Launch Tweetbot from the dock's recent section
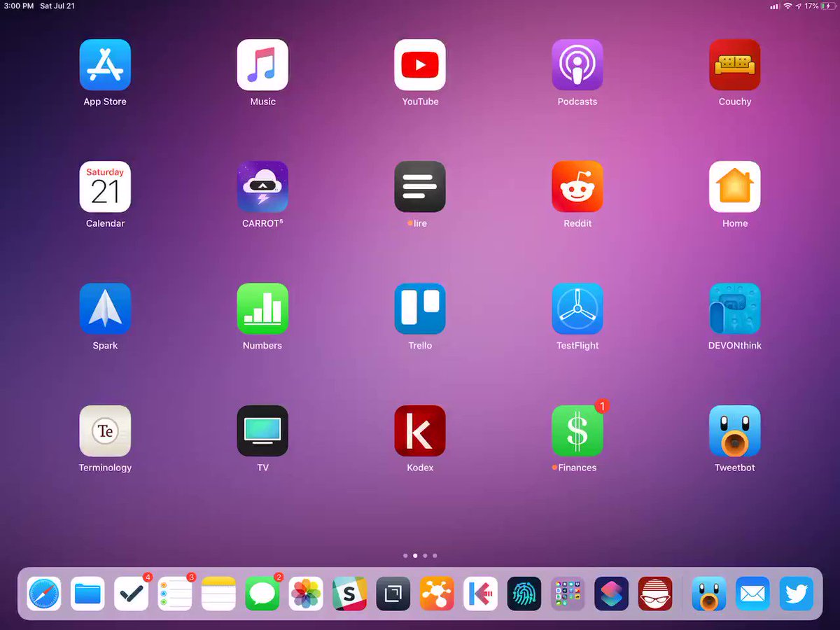The height and width of the screenshot is (630, 840). point(709,594)
